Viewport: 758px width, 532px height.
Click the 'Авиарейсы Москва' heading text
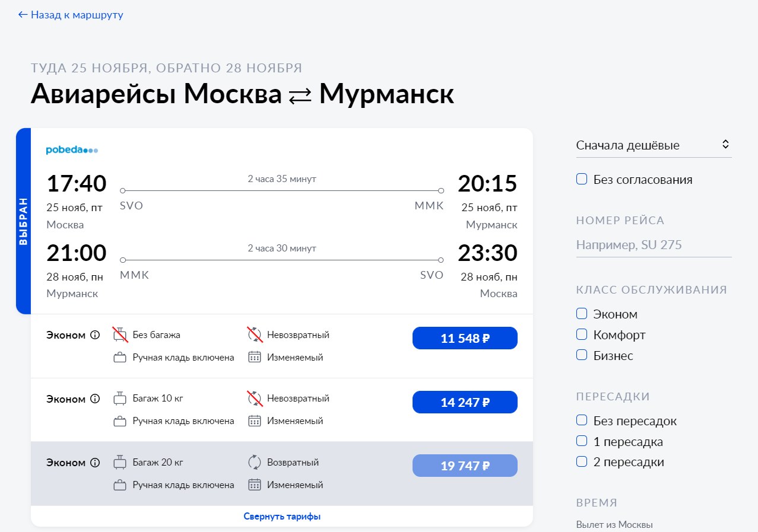pos(156,94)
